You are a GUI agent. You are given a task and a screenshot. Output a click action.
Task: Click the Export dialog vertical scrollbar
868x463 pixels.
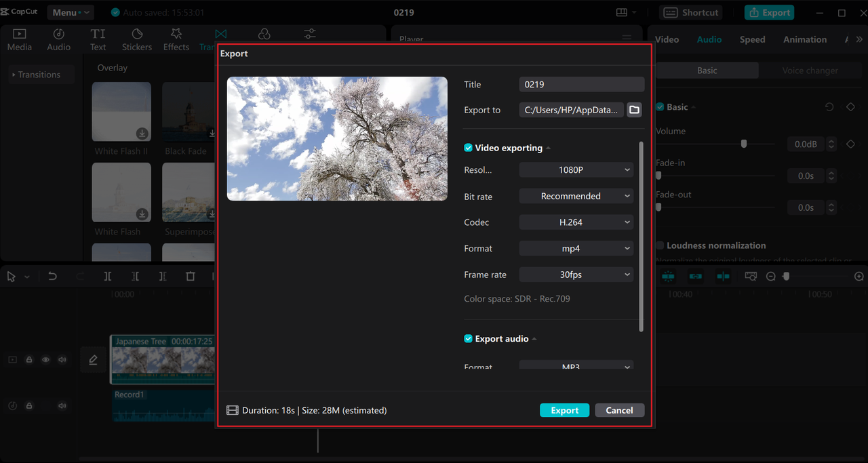pos(641,237)
